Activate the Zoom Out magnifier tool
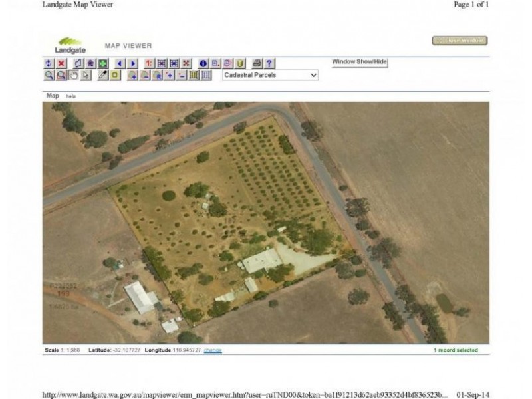 pos(59,75)
